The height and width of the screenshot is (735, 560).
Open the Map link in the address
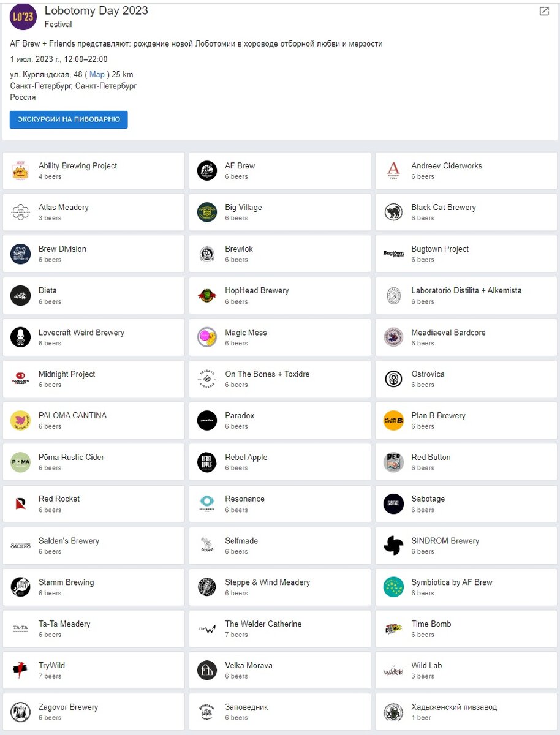(97, 74)
